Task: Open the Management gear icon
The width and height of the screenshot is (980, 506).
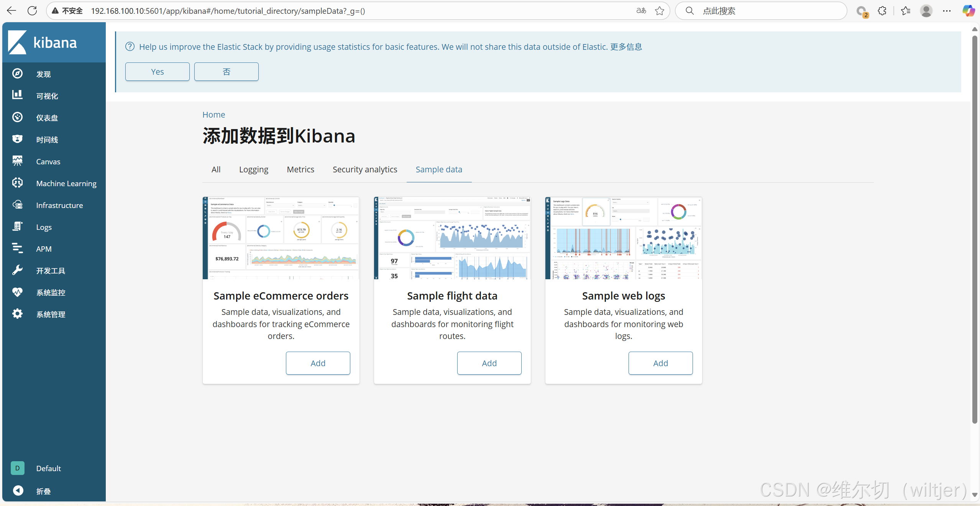Action: [x=17, y=314]
